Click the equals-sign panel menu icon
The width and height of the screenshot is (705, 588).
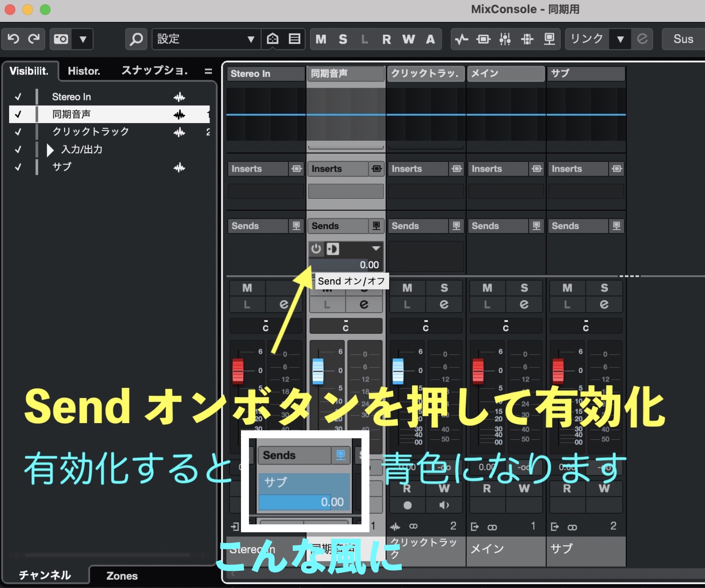click(208, 71)
